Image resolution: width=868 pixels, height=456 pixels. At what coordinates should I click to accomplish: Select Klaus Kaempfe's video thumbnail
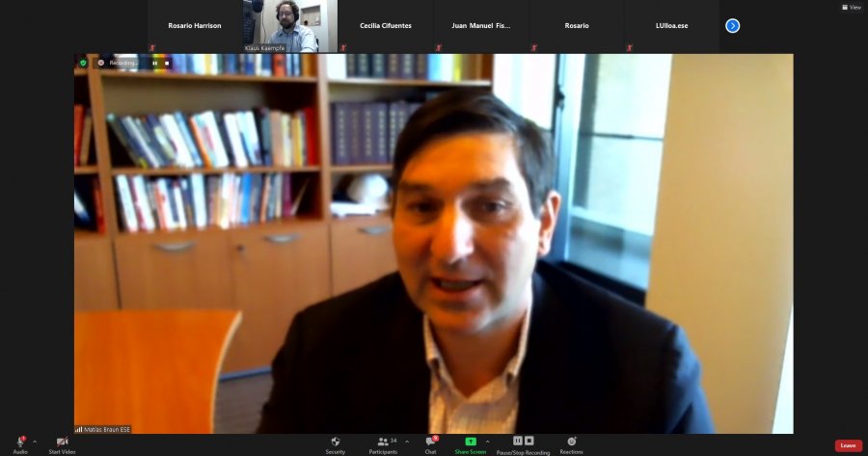pyautogui.click(x=290, y=26)
